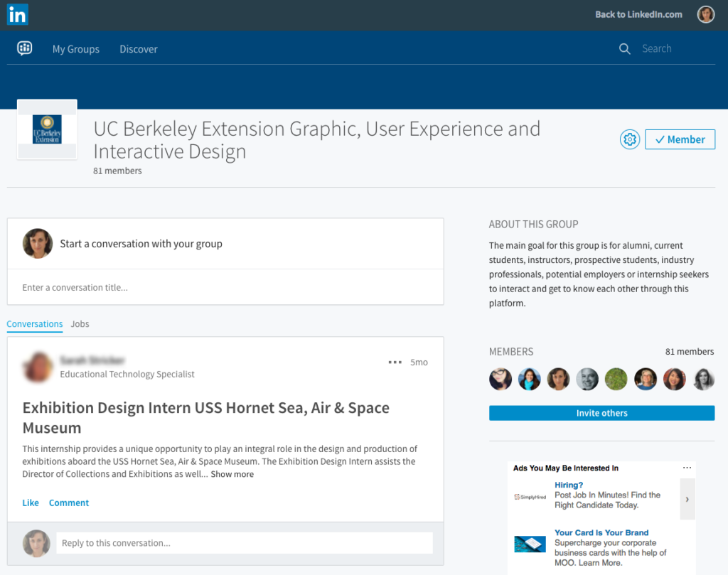Click the avatar beside Start a conversation
Image resolution: width=728 pixels, height=575 pixels.
[x=38, y=243]
